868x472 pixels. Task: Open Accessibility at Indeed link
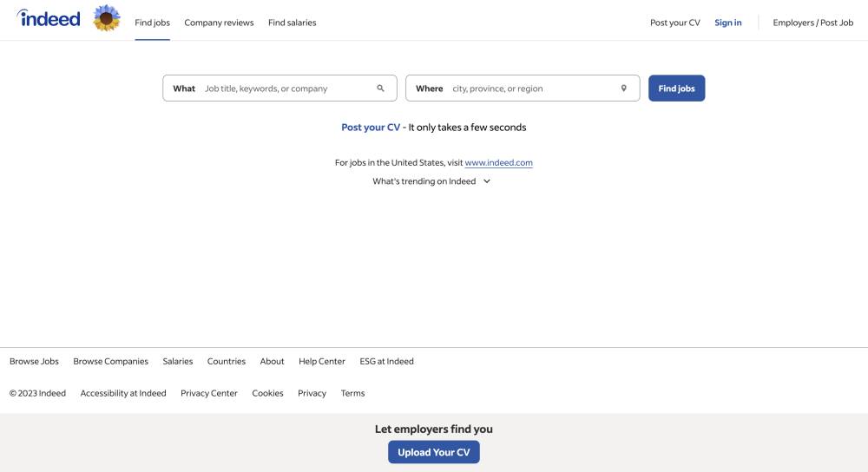123,393
